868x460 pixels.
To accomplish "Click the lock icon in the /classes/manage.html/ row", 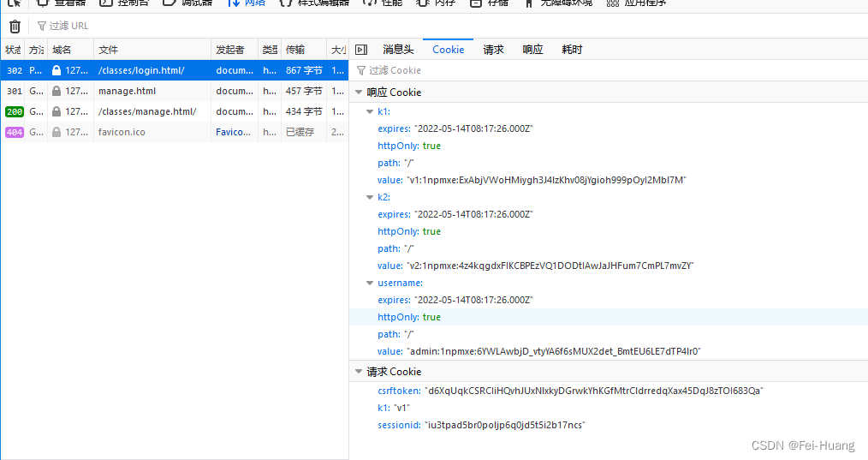I will (x=56, y=111).
